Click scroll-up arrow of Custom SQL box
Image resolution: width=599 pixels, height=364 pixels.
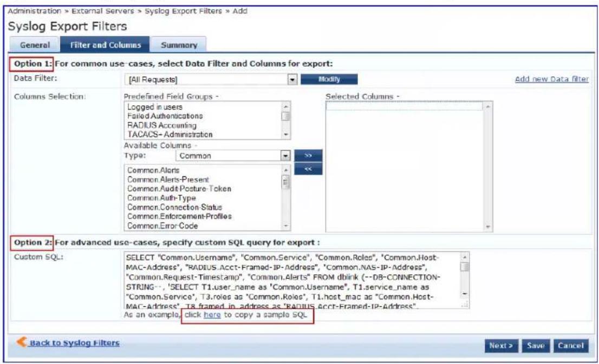(x=465, y=257)
